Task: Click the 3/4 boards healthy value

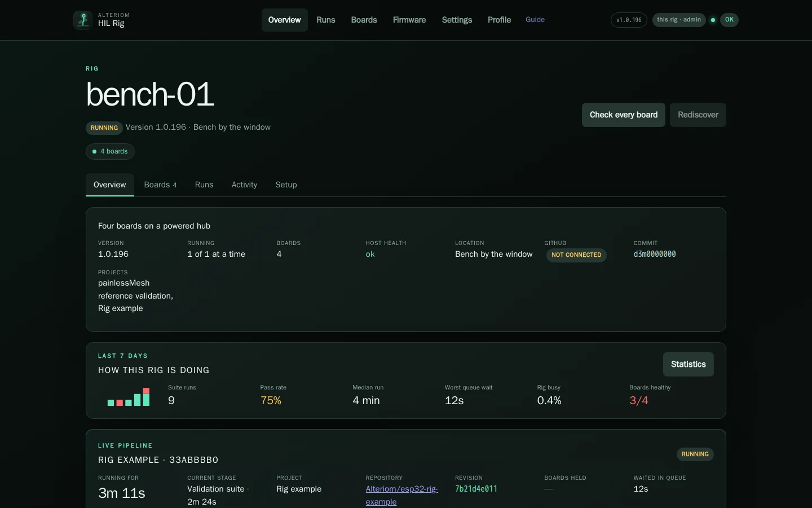Action: [x=639, y=401]
